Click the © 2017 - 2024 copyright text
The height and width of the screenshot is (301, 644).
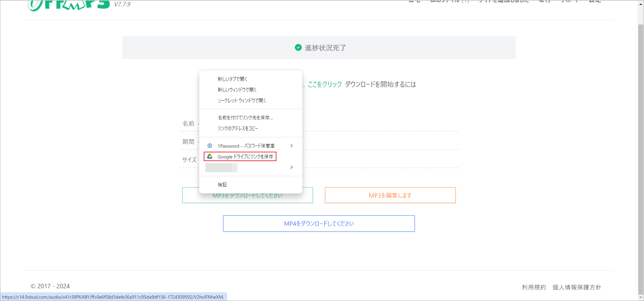click(x=50, y=286)
